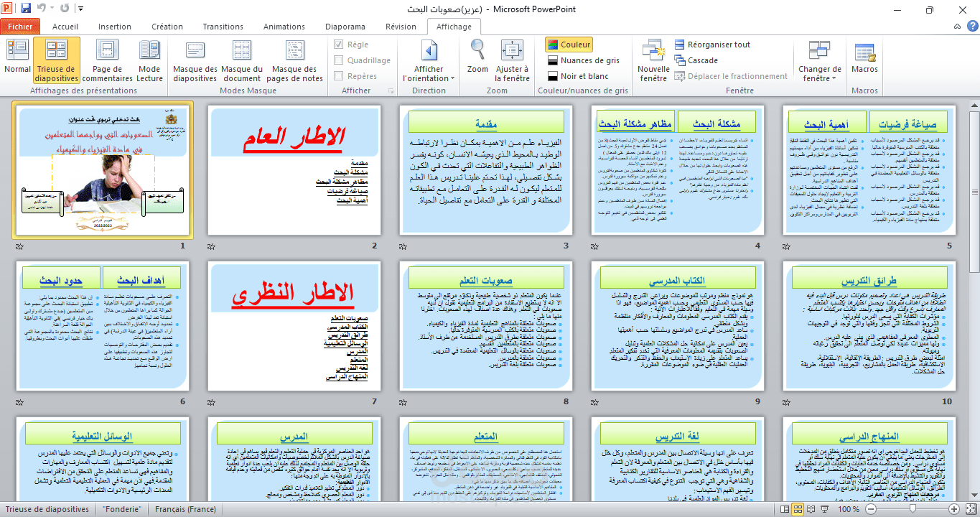Click Cascade window arrangement
The height and width of the screenshot is (517, 980).
(696, 60)
